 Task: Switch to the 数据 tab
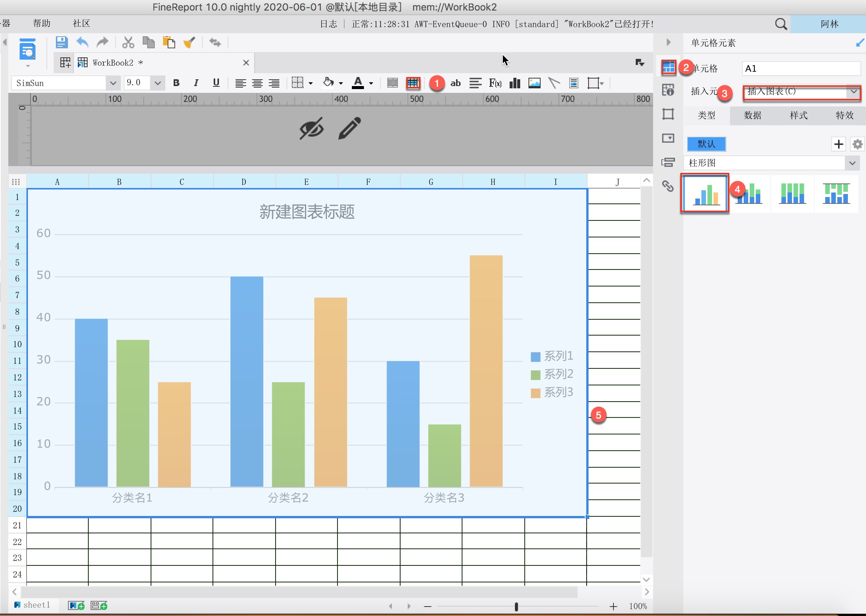click(x=752, y=115)
